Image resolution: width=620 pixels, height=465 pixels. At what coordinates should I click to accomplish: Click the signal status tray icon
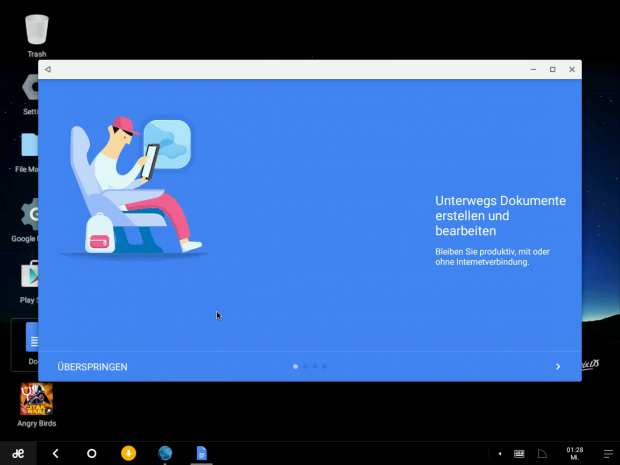pos(542,454)
